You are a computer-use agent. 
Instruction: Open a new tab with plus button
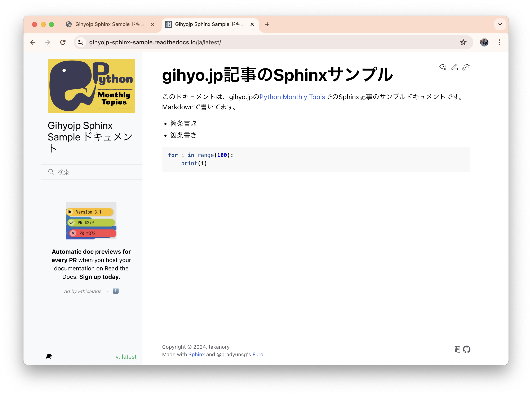267,24
